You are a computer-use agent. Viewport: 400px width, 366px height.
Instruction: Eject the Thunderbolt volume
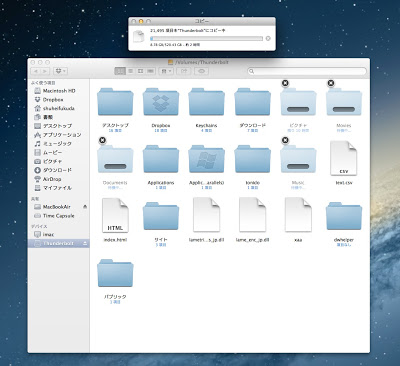85,243
